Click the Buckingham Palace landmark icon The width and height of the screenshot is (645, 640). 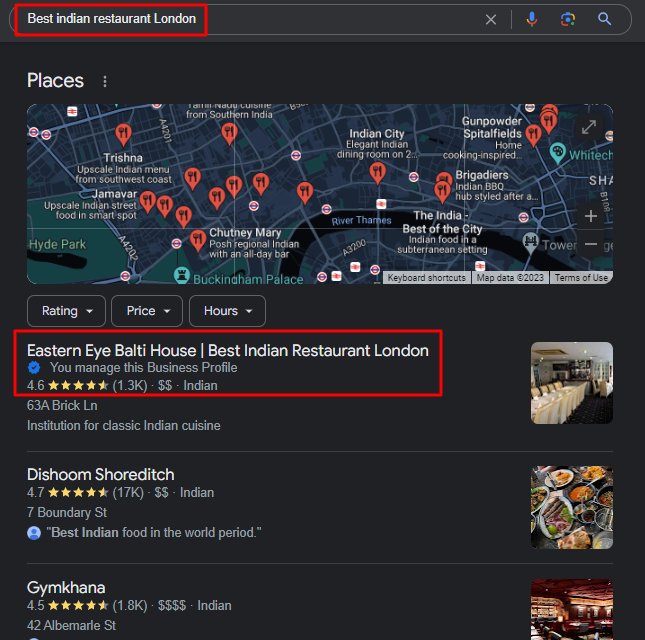tap(181, 275)
